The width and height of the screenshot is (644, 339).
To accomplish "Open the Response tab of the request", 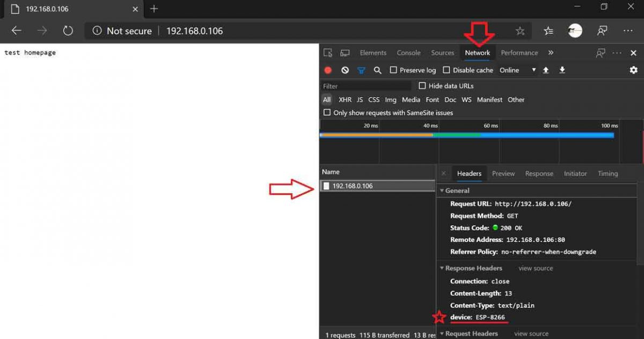I will (x=539, y=174).
